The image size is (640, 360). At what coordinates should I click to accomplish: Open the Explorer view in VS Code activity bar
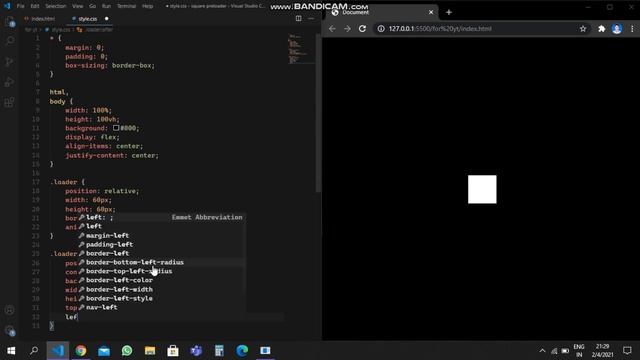pyautogui.click(x=10, y=22)
